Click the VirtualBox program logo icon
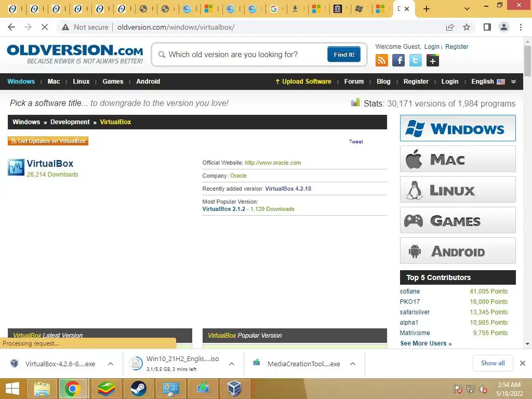This screenshot has height=399, width=532. coord(16,167)
